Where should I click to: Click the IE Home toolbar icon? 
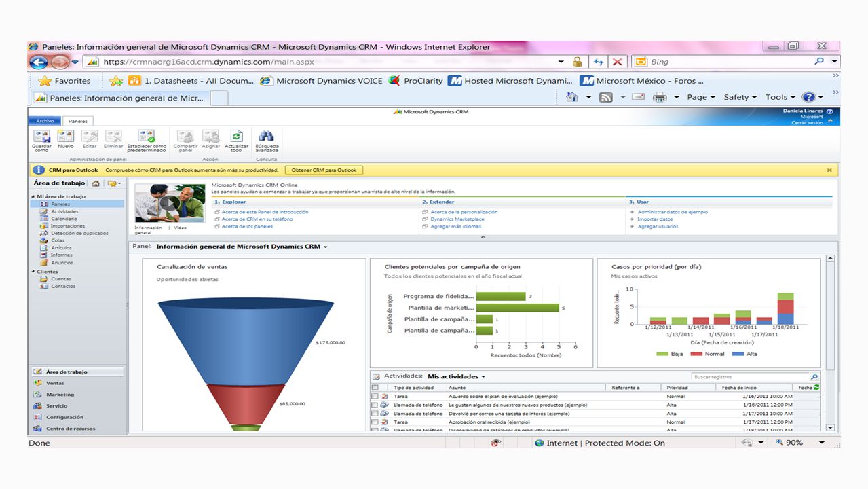coord(572,97)
